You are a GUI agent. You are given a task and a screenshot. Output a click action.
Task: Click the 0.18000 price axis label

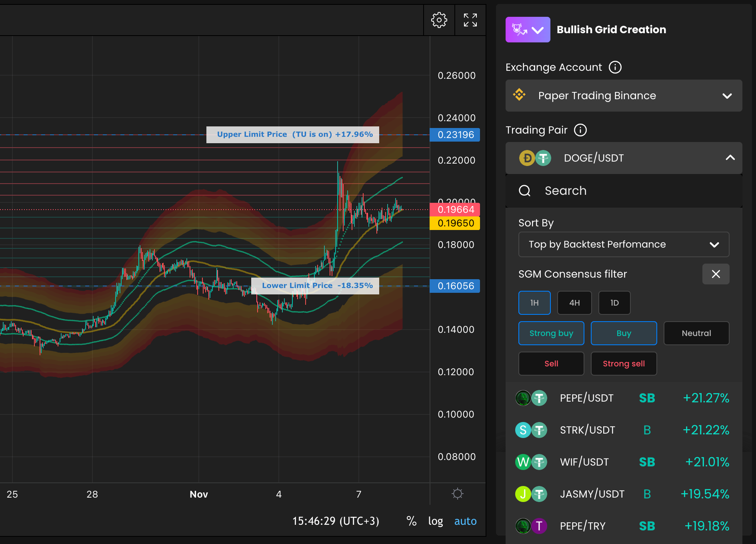pos(456,245)
